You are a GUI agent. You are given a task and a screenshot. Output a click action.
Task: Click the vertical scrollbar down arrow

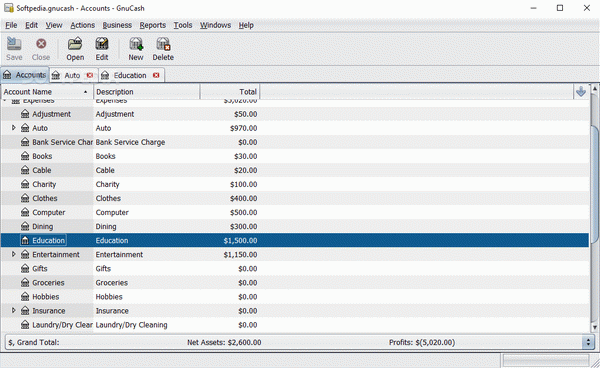point(594,327)
